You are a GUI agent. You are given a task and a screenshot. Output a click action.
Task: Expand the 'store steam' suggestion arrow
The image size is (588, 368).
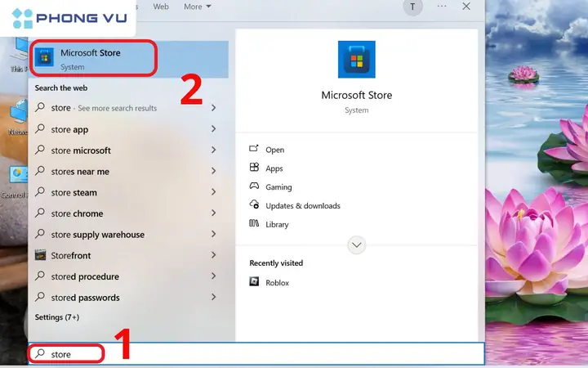click(213, 192)
